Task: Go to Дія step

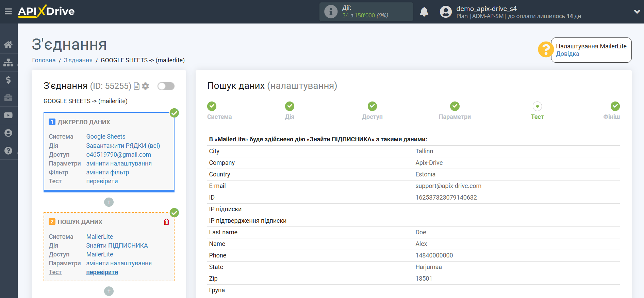Action: [290, 106]
